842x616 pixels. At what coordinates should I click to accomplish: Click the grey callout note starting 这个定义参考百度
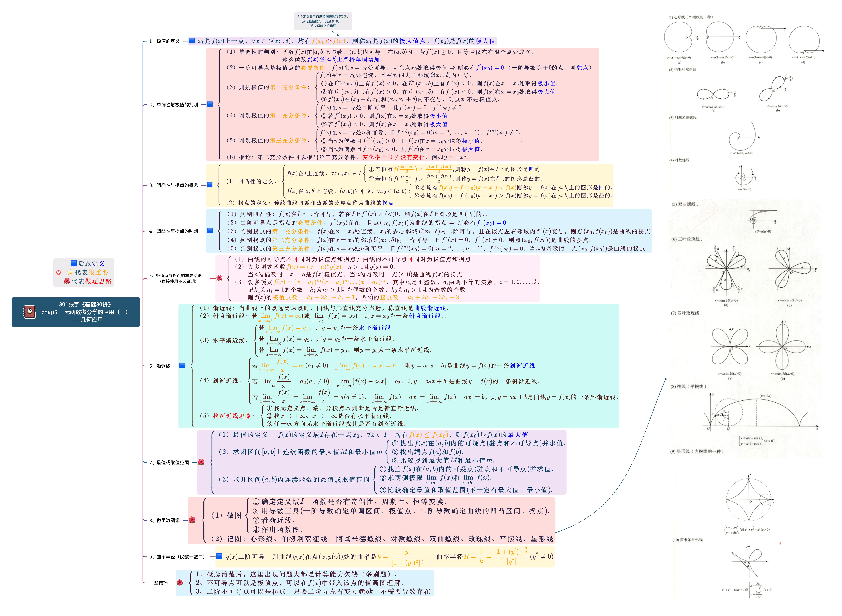[323, 21]
